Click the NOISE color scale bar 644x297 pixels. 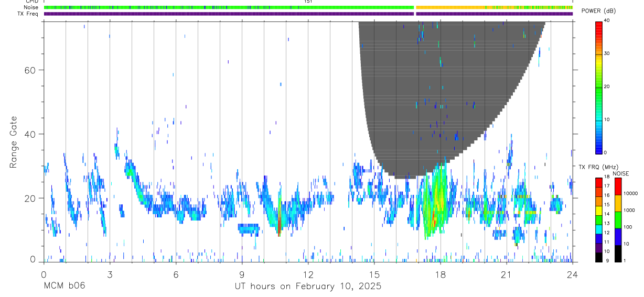click(x=618, y=219)
